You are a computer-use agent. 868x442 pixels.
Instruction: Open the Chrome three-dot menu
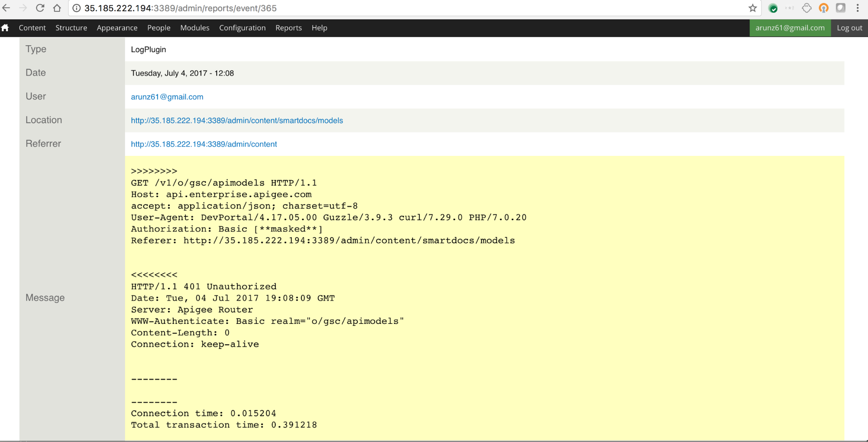click(858, 8)
